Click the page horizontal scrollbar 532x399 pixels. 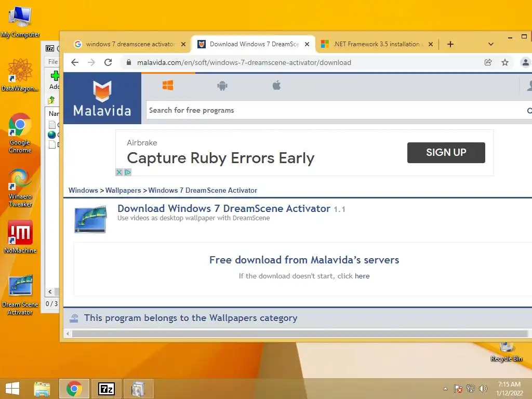coord(300,334)
